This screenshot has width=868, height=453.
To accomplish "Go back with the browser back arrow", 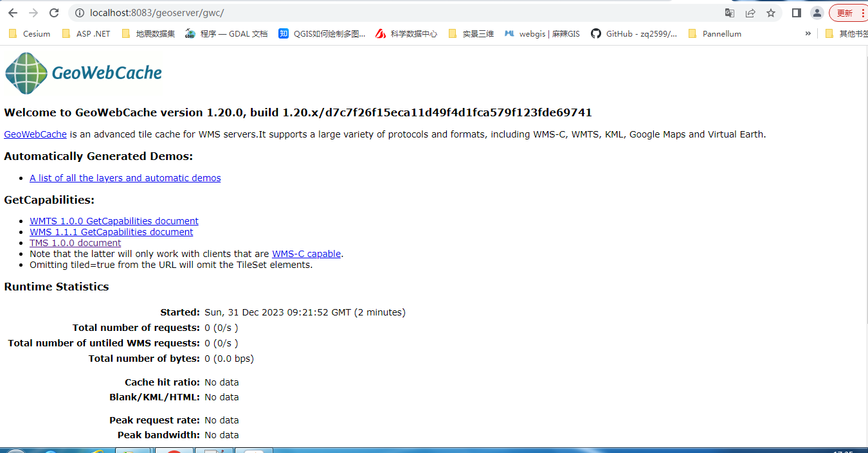I will coord(13,13).
